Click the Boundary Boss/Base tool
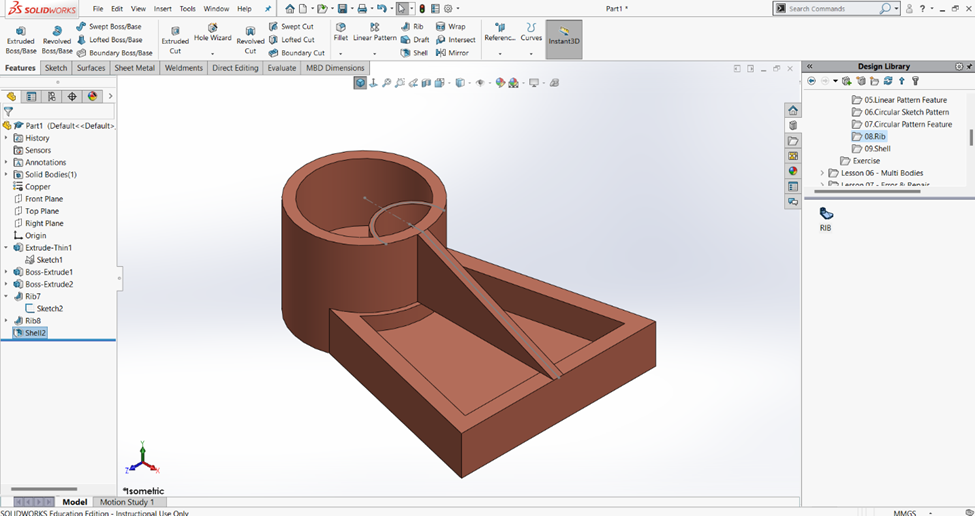 114,53
